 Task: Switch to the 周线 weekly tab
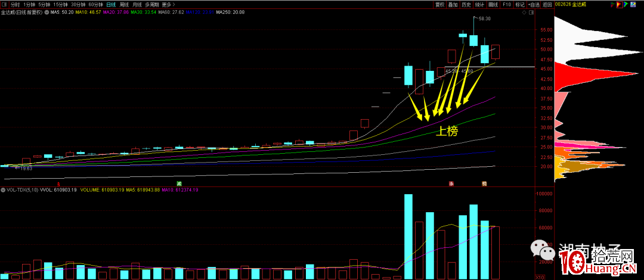point(123,4)
